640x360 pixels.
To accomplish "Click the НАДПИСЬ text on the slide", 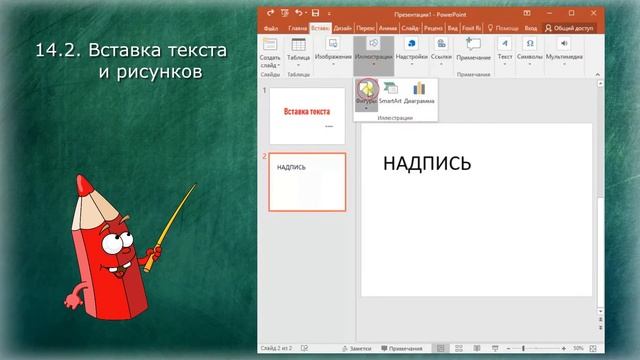I will pyautogui.click(x=427, y=163).
